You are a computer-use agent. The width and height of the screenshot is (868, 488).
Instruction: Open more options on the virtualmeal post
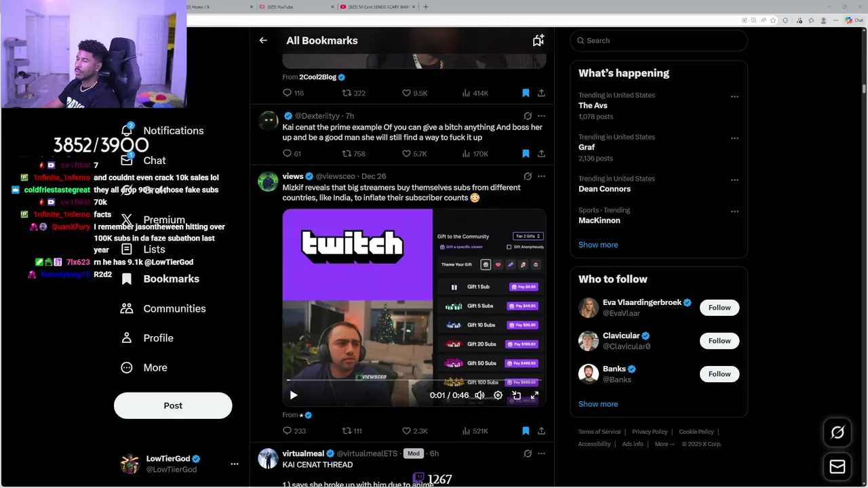[541, 453]
